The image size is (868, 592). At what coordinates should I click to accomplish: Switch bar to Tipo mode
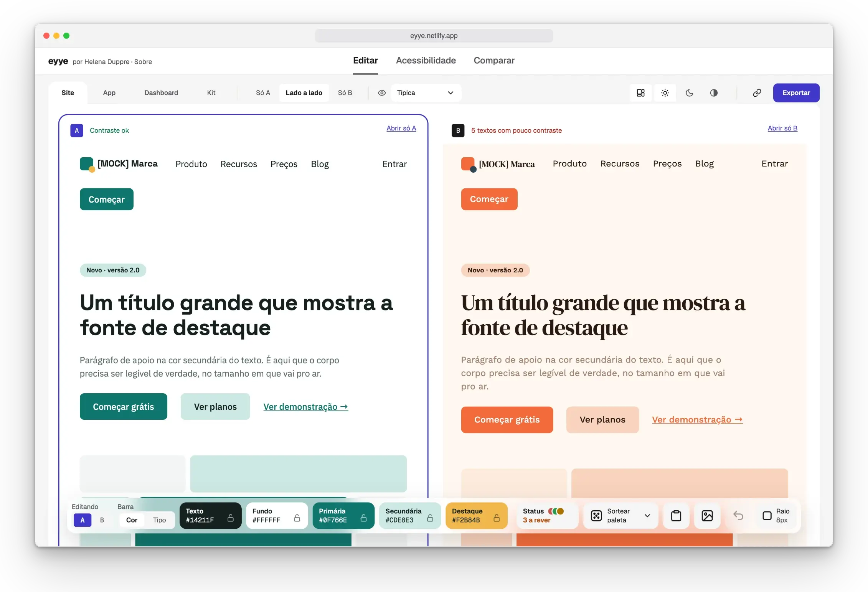pos(159,520)
